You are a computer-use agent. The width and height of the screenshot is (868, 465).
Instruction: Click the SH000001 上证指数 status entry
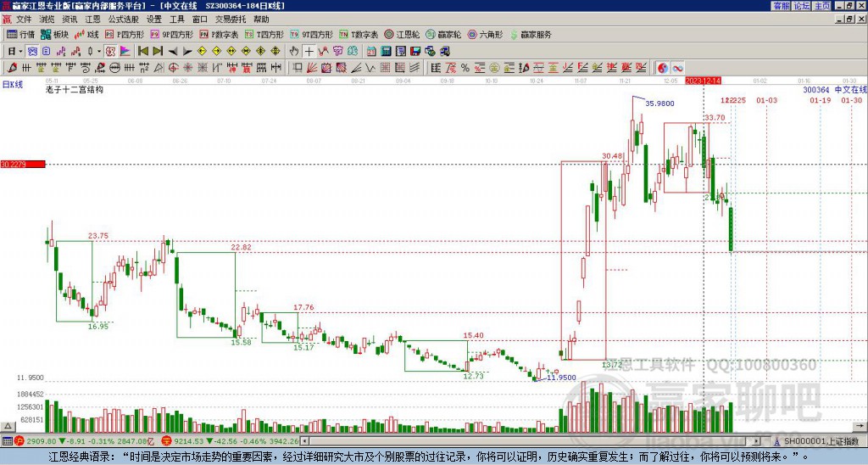(x=816, y=441)
